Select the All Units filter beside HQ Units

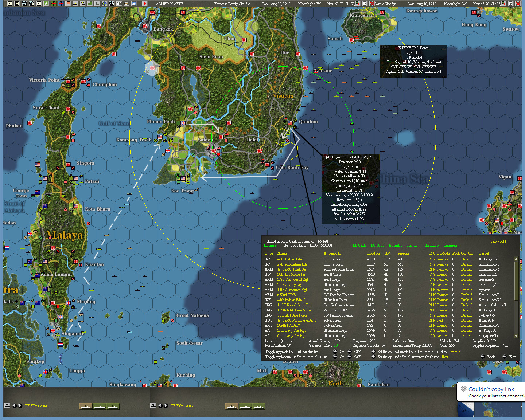359,246
